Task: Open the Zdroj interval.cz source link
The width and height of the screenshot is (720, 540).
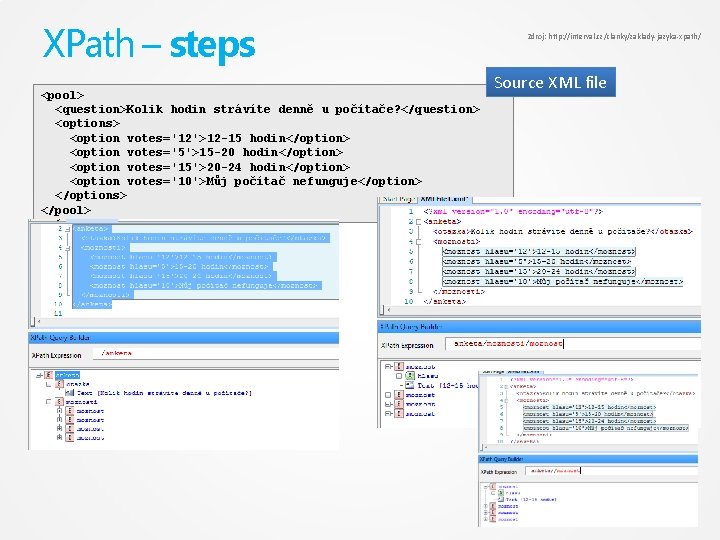Action: (614, 36)
